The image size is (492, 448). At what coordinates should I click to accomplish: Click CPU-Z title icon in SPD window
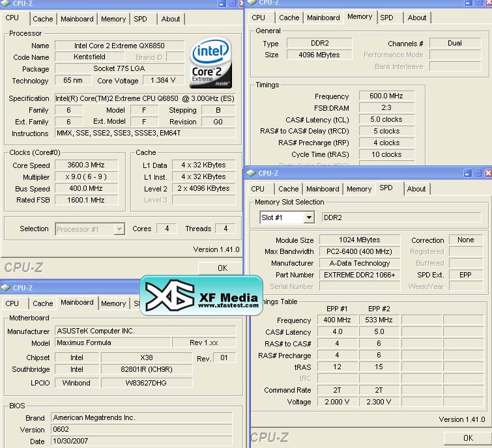tap(251, 173)
